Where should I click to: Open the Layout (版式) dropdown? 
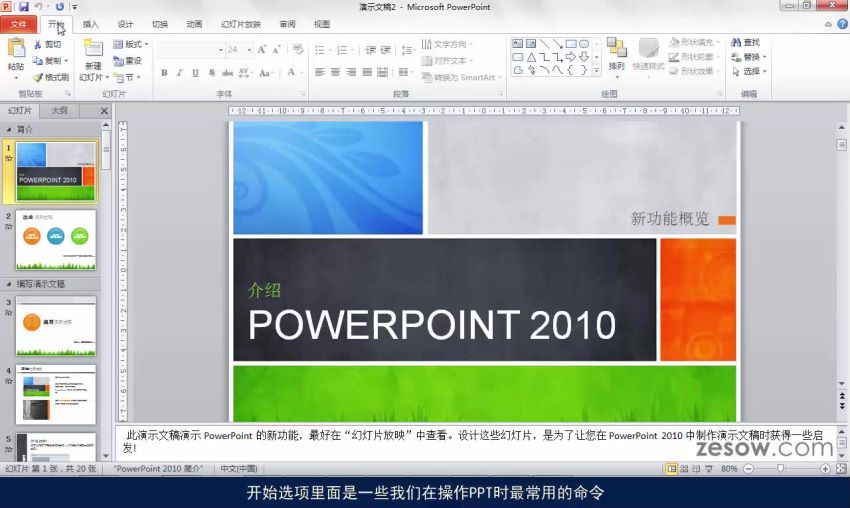click(131, 44)
